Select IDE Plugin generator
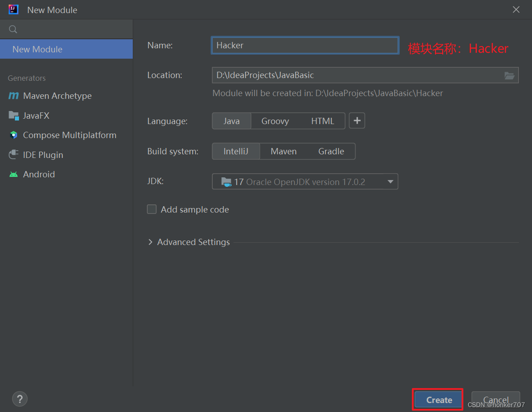Image resolution: width=532 pixels, height=412 pixels. (x=66, y=155)
